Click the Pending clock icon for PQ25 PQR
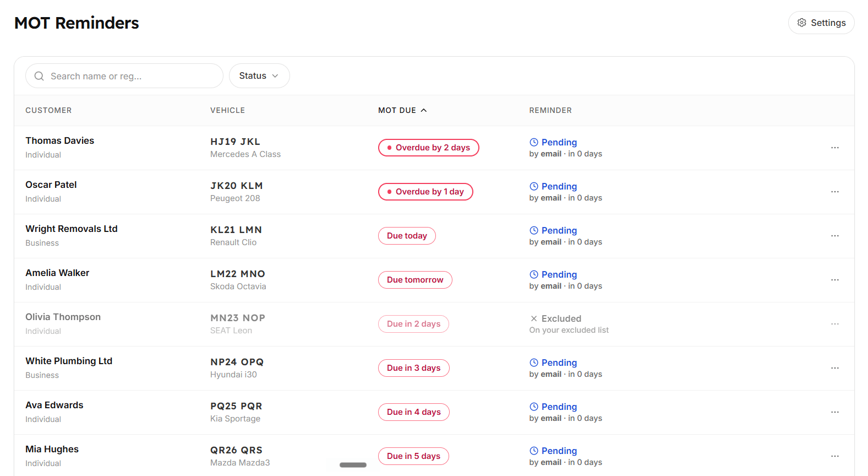The height and width of the screenshot is (476, 868). (534, 407)
